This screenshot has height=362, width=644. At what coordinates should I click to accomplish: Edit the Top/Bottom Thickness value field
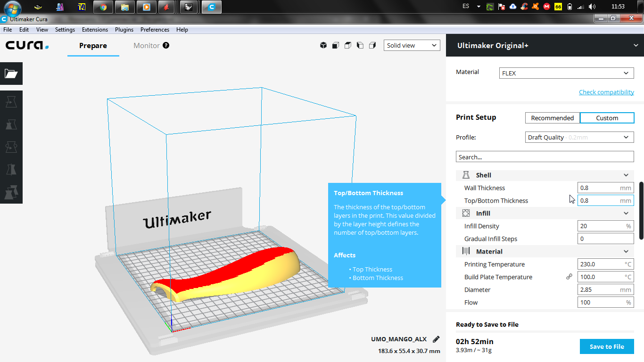605,200
